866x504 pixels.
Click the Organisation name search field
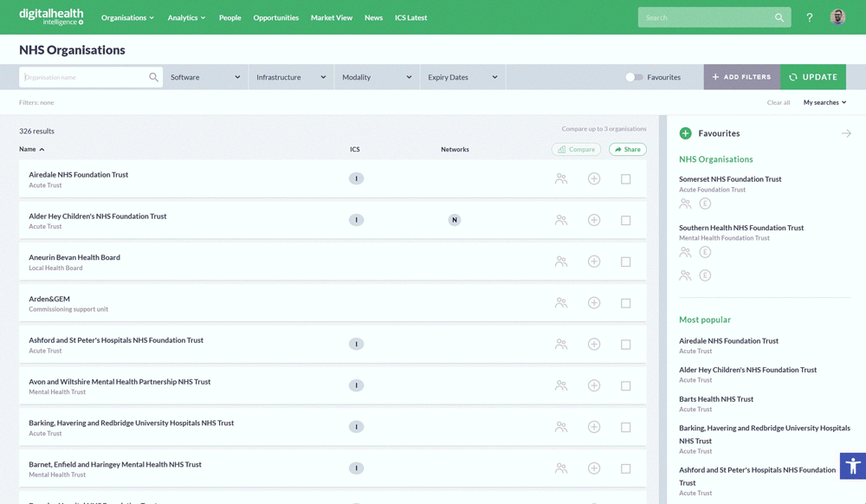85,77
